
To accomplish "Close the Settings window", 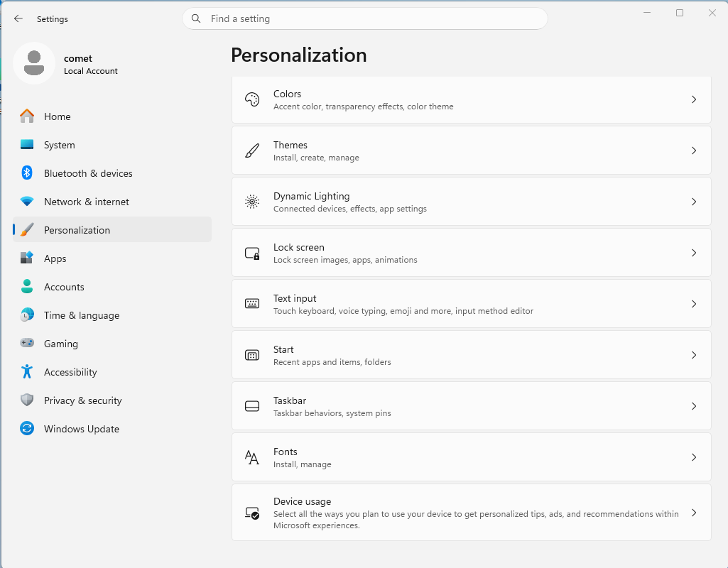I will 712,13.
